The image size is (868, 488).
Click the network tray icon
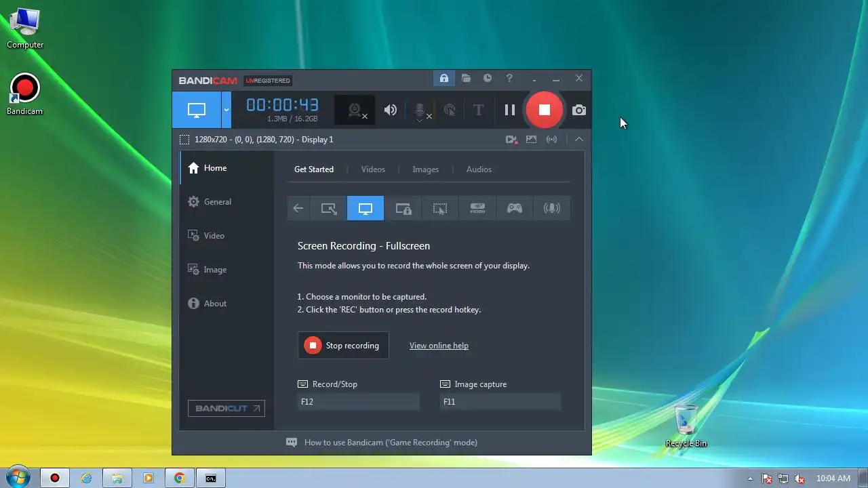[x=783, y=479]
